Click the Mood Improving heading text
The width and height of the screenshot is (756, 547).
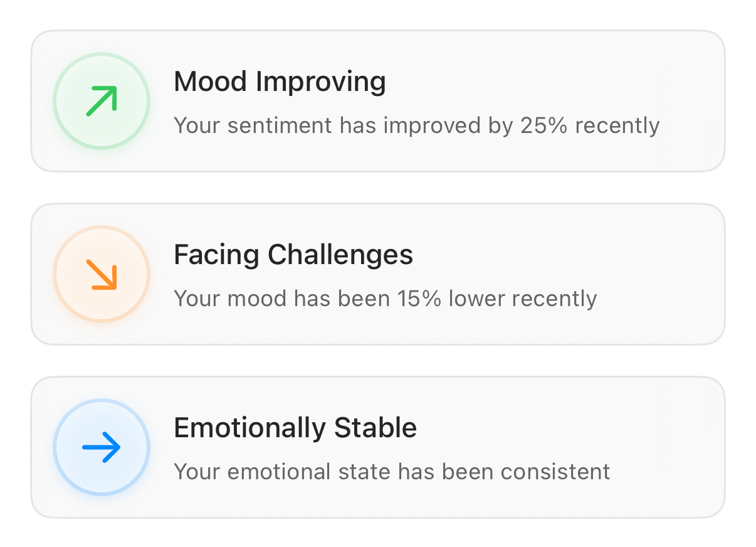coord(280,81)
